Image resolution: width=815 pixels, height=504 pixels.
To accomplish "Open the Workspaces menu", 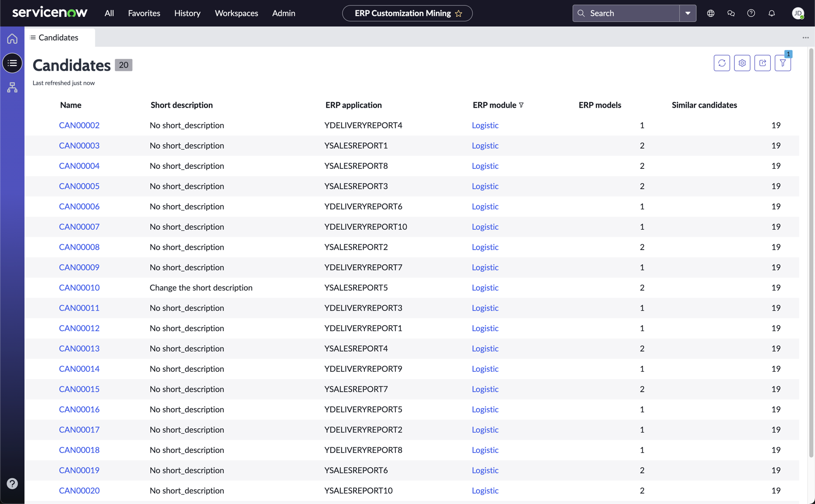I will click(236, 13).
